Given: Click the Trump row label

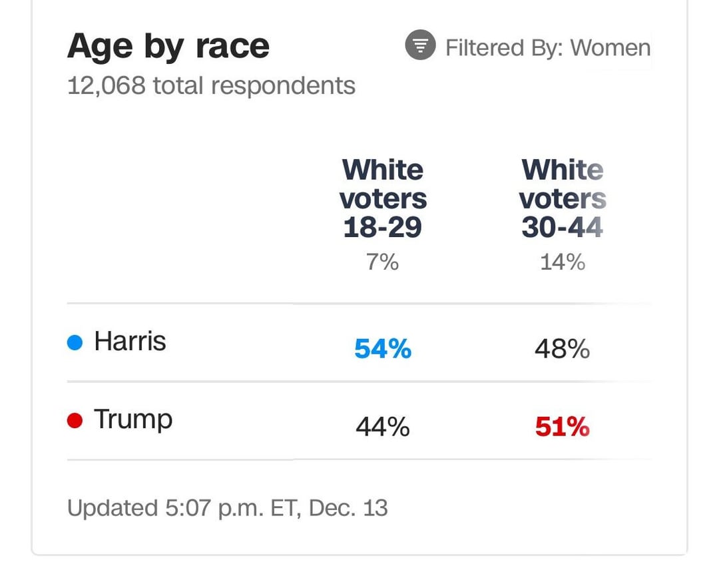Looking at the screenshot, I should [133, 420].
